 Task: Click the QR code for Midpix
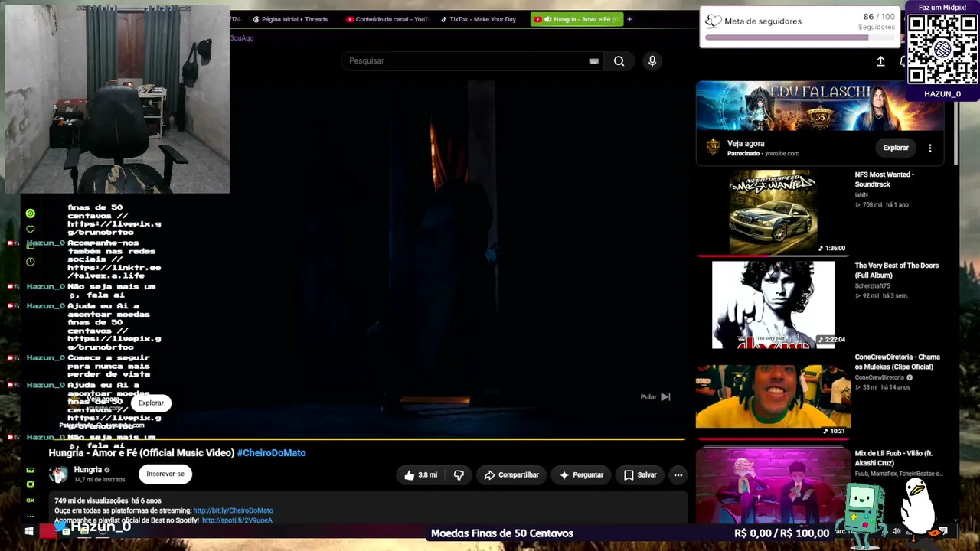942,50
